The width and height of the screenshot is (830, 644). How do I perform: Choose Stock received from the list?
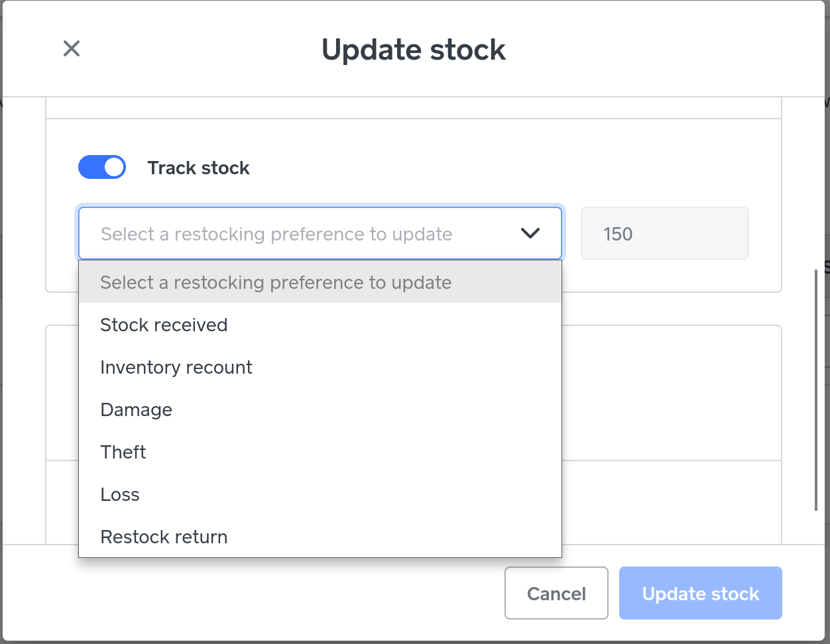coord(164,325)
